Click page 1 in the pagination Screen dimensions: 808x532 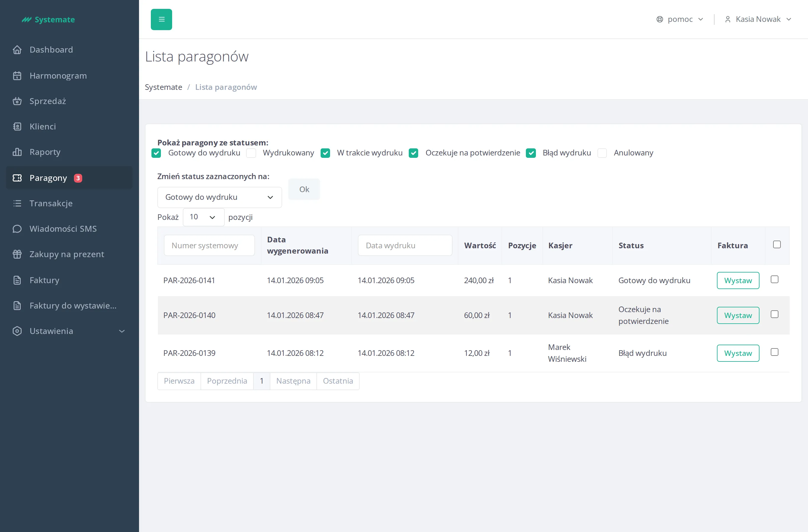tap(262, 381)
